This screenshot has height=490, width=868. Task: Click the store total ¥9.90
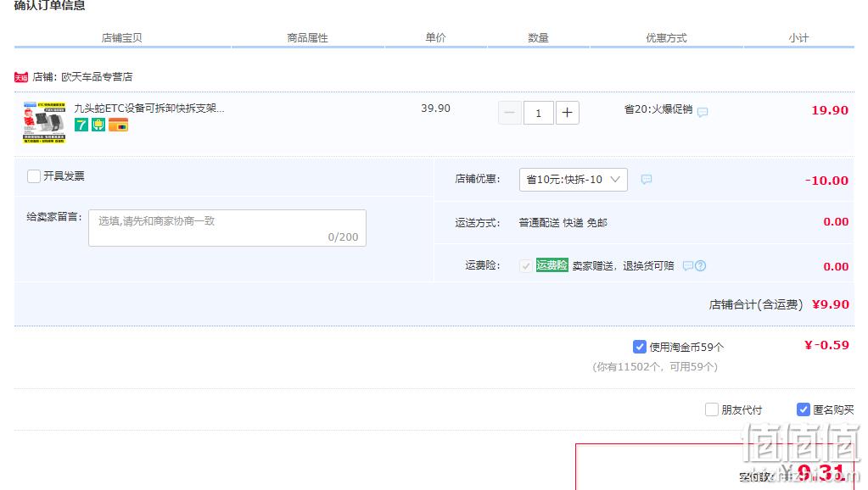[x=831, y=304]
